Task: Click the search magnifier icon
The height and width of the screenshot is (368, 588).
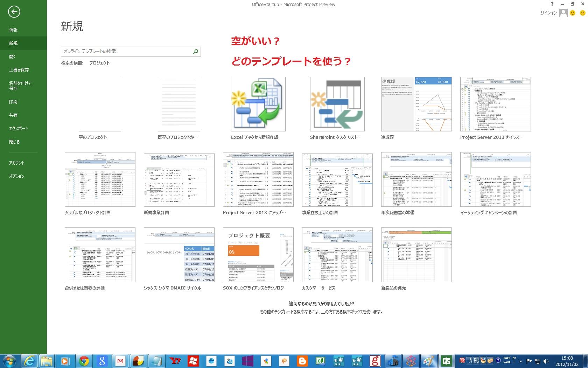Action: click(x=196, y=52)
